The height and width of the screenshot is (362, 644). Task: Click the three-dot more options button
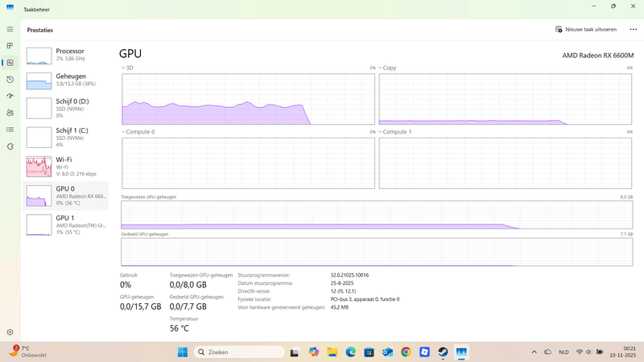click(633, 30)
